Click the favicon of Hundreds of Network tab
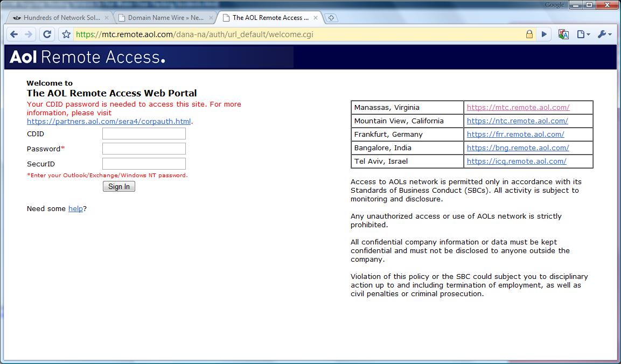Screen dimensions: 621x364 pyautogui.click(x=17, y=18)
